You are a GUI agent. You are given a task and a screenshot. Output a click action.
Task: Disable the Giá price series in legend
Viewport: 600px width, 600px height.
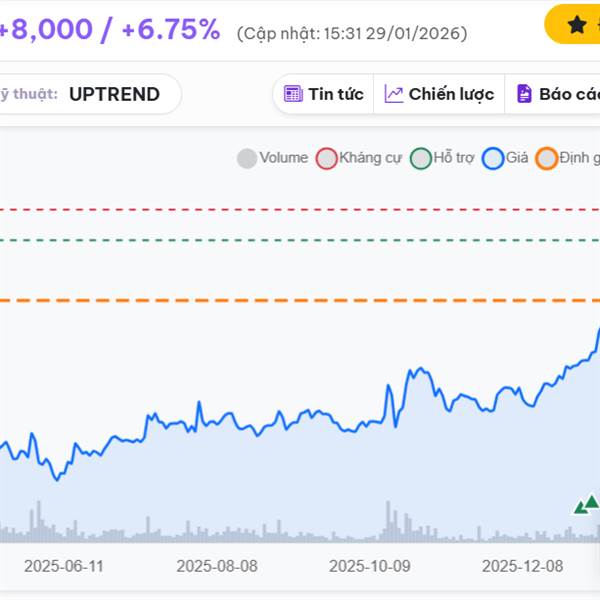click(x=492, y=158)
